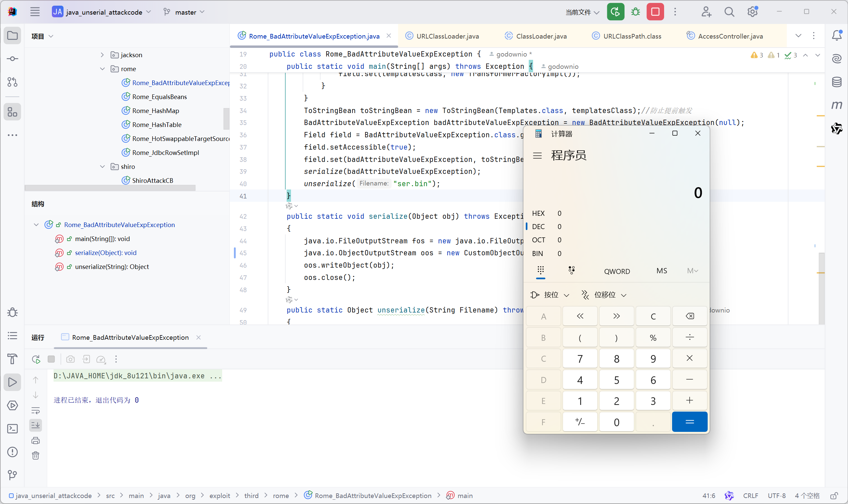The width and height of the screenshot is (848, 504).
Task: Open the Build hammer tool window
Action: 12,359
